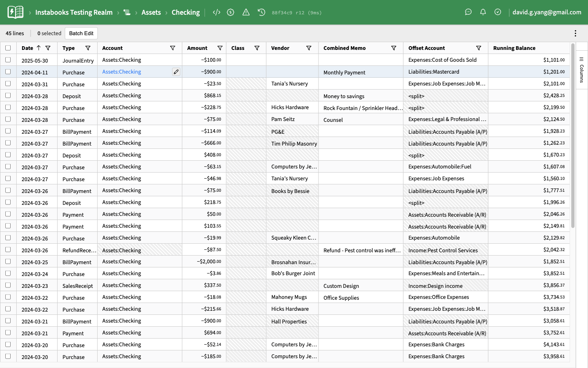Click the Liabilities:Mastercard offset cell
Image resolution: width=588 pixels, height=368 pixels.
pyautogui.click(x=445, y=72)
